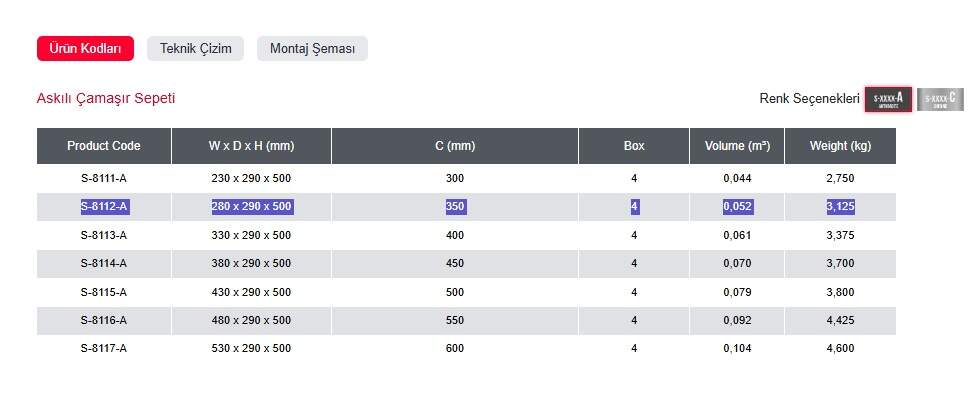Image resolution: width=976 pixels, height=400 pixels.
Task: Click the 530 x 290 x 500 dimensions cell
Action: 251,349
